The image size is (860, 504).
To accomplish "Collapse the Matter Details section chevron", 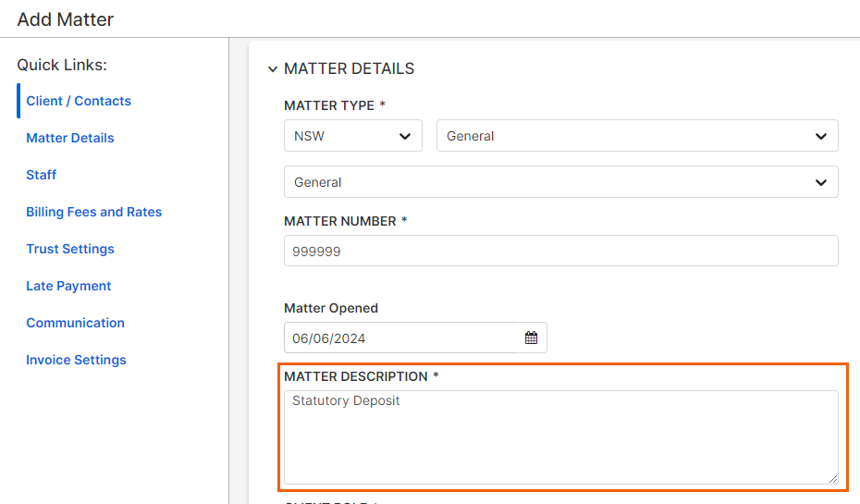I will point(272,69).
